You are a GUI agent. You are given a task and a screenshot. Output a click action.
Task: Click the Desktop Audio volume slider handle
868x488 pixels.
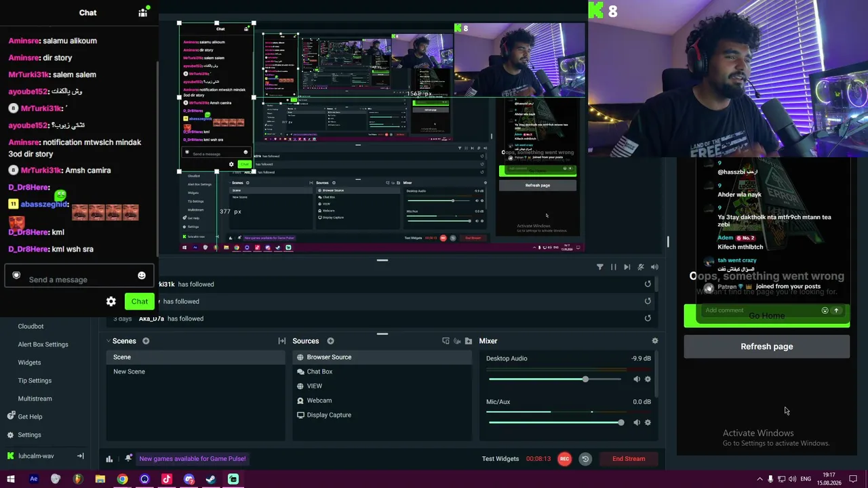(585, 379)
